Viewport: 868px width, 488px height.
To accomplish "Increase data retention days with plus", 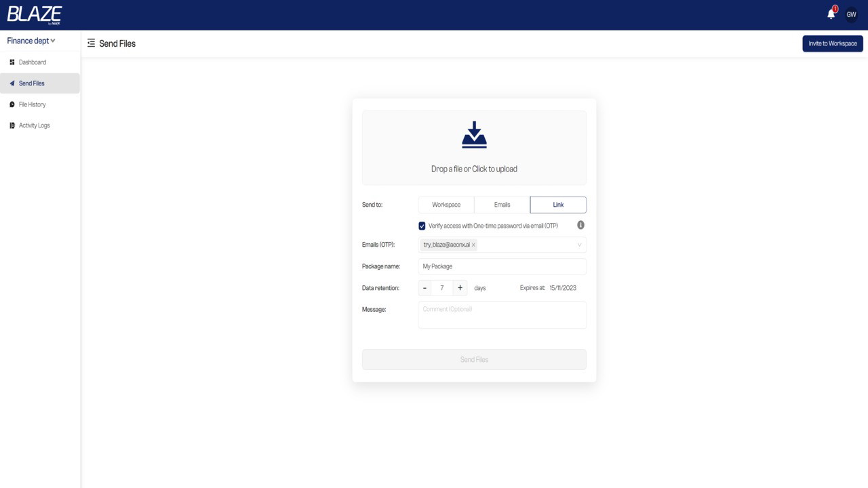I will (460, 288).
